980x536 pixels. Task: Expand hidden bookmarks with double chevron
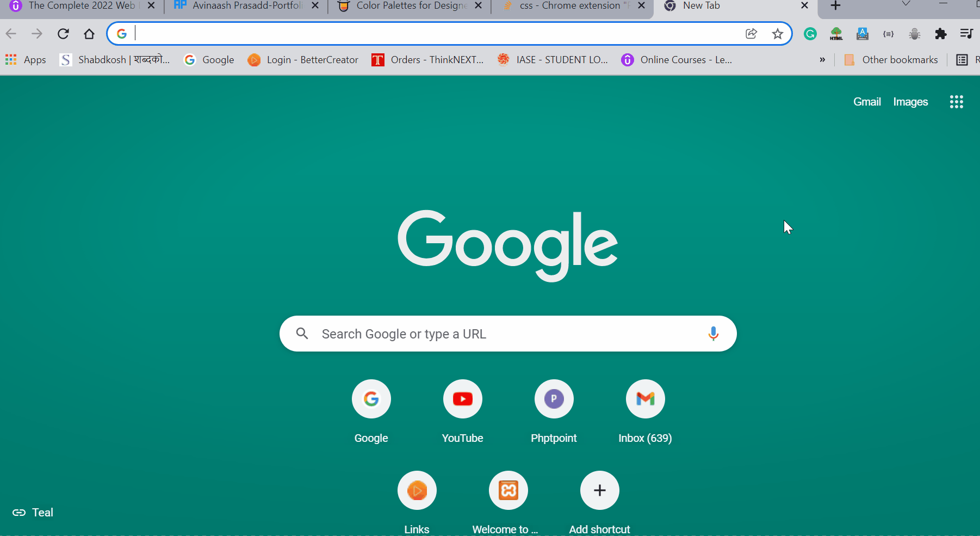tap(822, 60)
